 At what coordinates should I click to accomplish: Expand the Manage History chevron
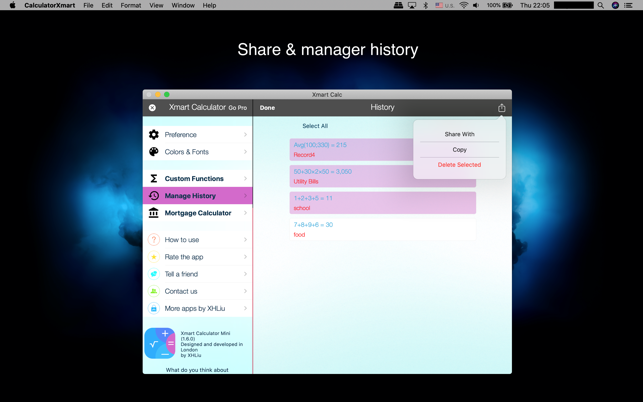(x=245, y=196)
